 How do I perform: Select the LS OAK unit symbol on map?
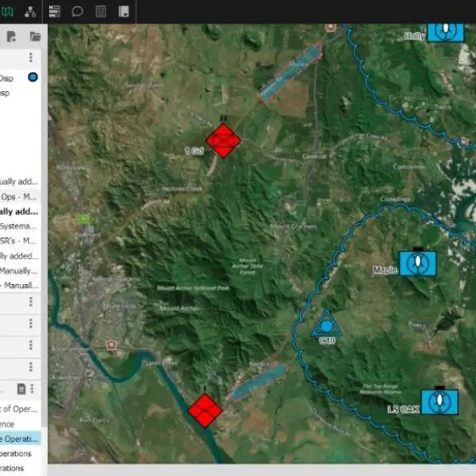[x=439, y=401]
